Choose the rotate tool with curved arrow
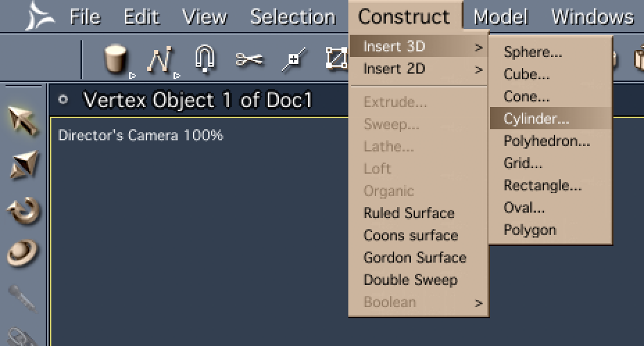The image size is (644, 346). pyautogui.click(x=22, y=208)
